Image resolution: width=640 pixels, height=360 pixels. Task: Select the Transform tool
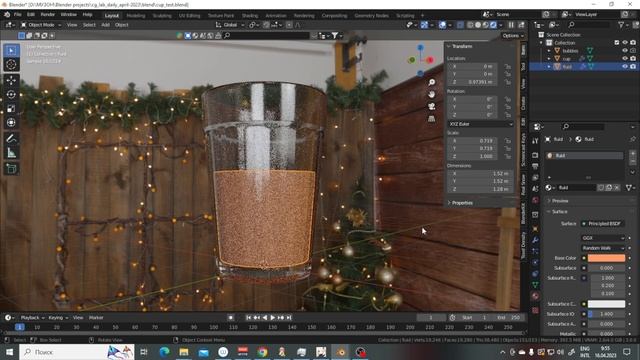(11, 122)
